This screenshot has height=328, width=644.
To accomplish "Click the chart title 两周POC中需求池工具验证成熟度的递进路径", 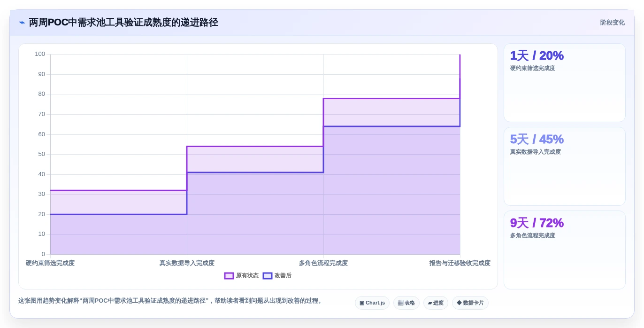I will pyautogui.click(x=123, y=23).
